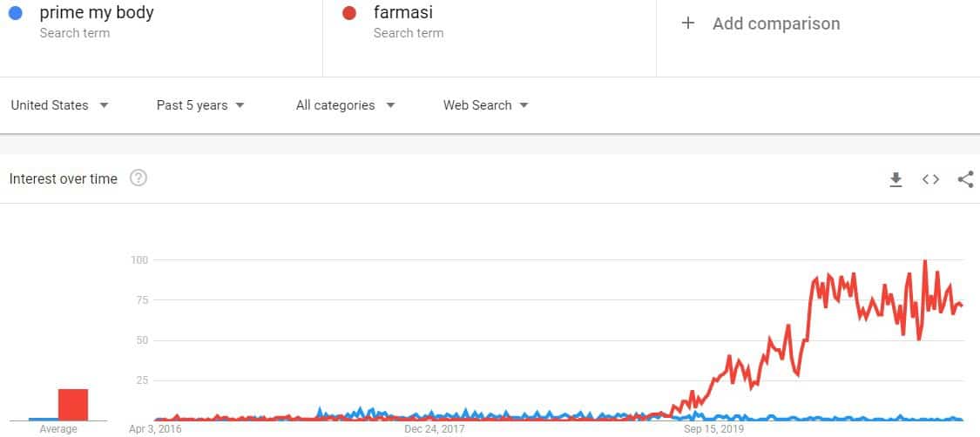Edit the farmasi search term
The height and width of the screenshot is (437, 980).
tap(403, 12)
